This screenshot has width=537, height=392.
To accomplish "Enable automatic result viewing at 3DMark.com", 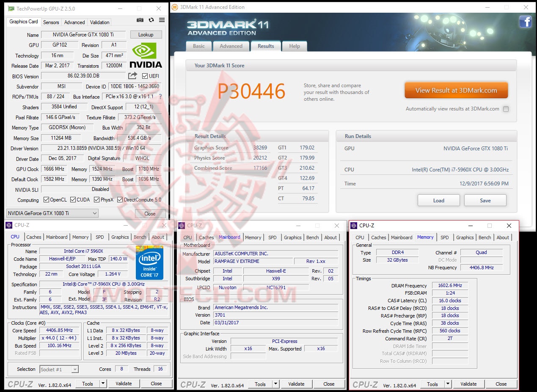I will (x=506, y=109).
